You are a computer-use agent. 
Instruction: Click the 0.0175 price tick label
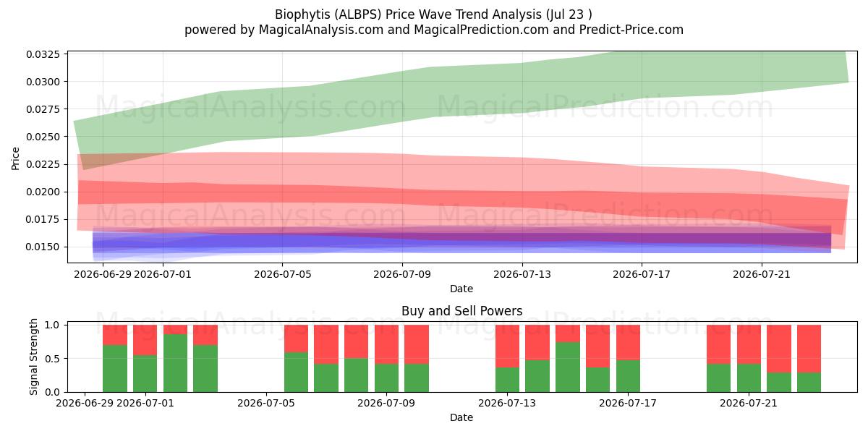[x=45, y=219]
